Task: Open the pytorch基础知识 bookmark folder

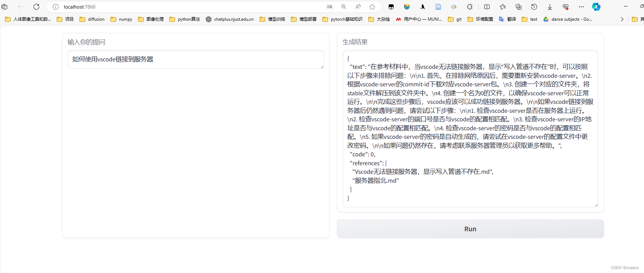Action: (342, 19)
